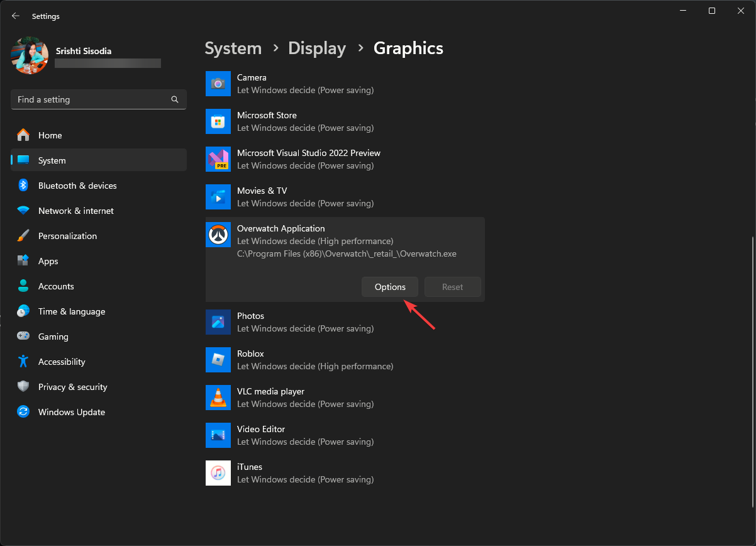Click the Accessibility person icon
The image size is (756, 546).
pos(23,362)
